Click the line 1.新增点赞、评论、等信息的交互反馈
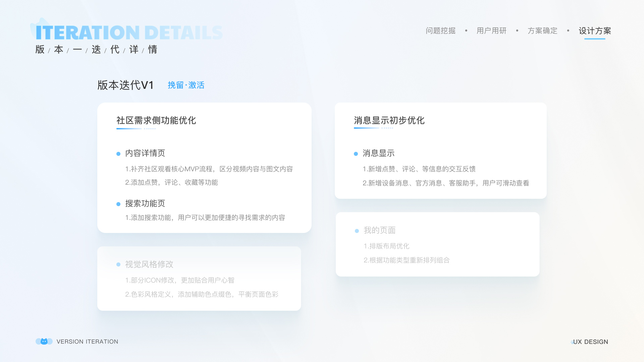 tap(419, 169)
